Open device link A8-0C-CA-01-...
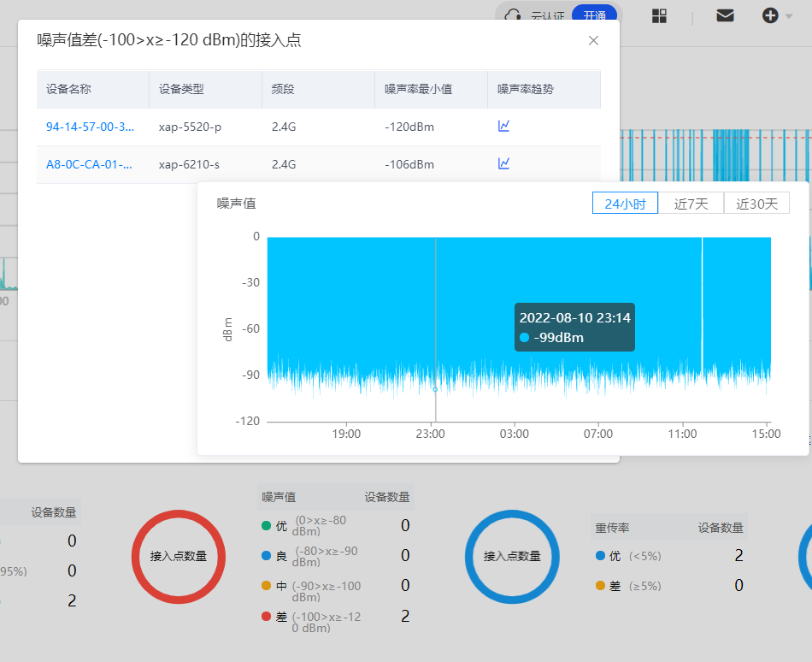This screenshot has width=812, height=662. pyautogui.click(x=90, y=164)
